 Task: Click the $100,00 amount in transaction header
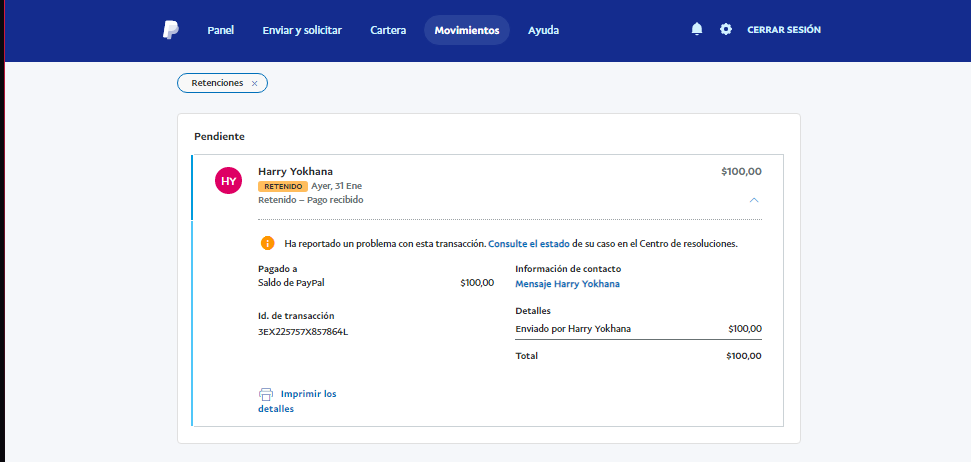coord(741,172)
